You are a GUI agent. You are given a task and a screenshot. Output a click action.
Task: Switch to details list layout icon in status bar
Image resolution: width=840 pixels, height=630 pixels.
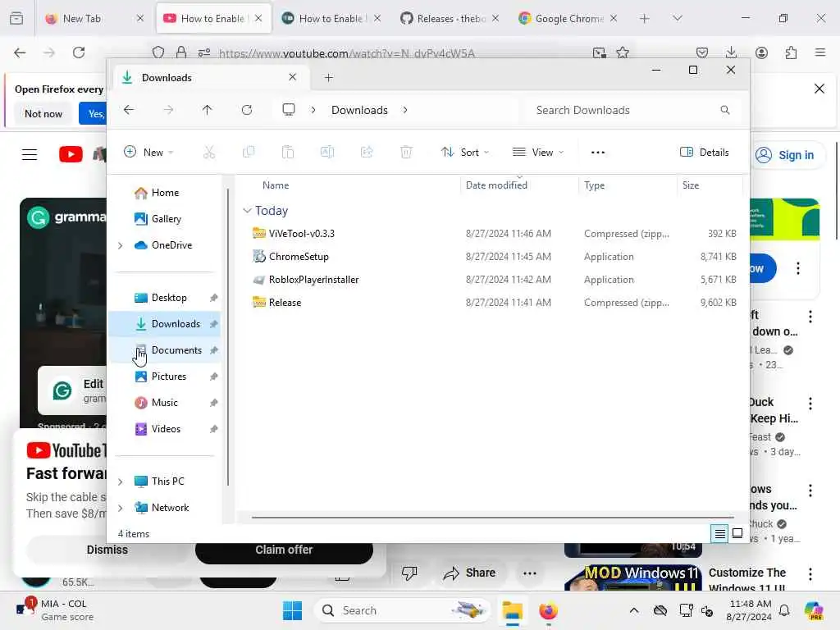coord(719,533)
